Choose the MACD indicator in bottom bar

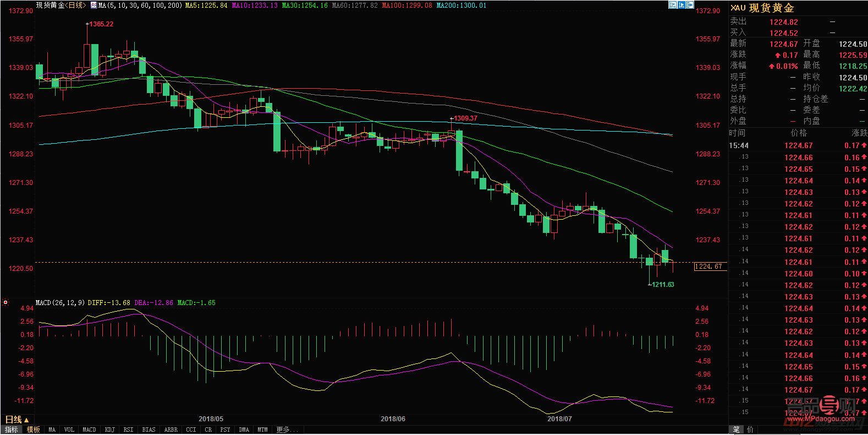coord(89,429)
